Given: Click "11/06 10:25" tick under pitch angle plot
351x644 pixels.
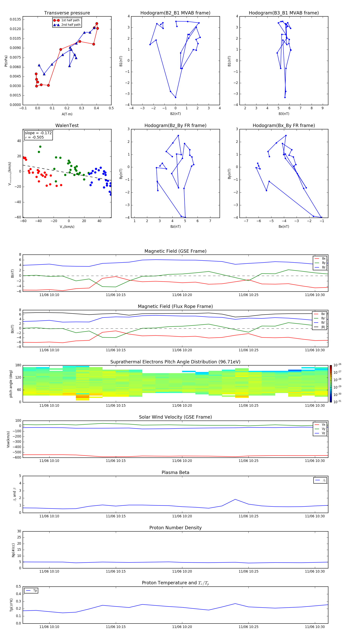Looking at the screenshot, I should click(248, 406).
